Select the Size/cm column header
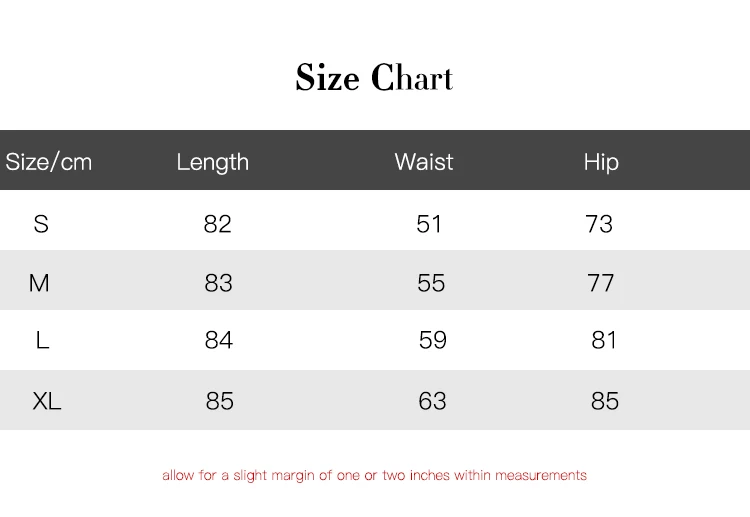This screenshot has height=517, width=750. point(49,162)
